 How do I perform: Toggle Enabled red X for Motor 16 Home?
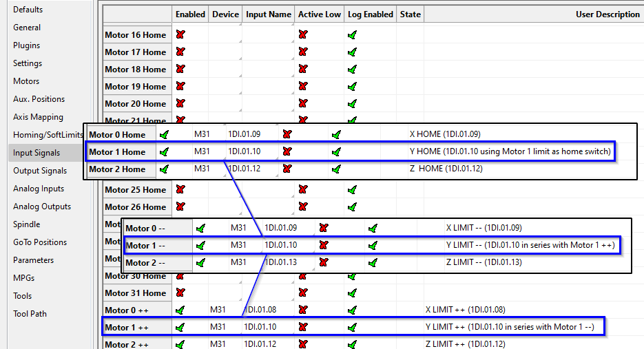click(x=180, y=34)
